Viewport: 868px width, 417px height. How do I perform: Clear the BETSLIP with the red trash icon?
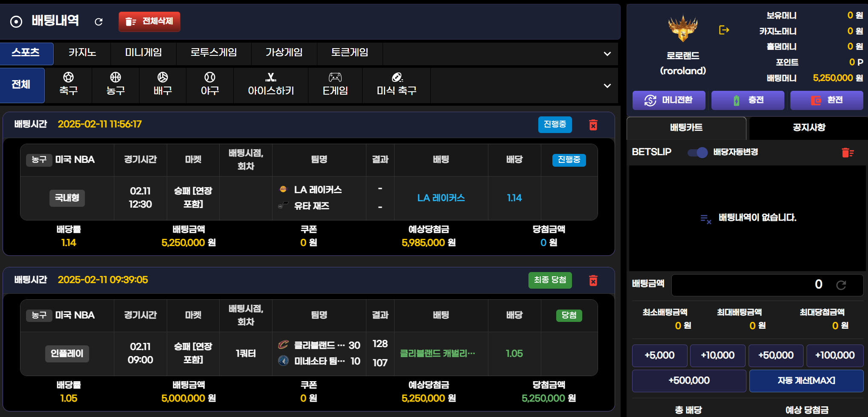(847, 153)
